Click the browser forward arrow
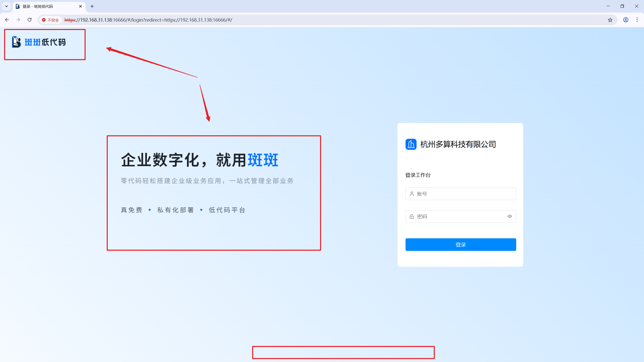 pyautogui.click(x=18, y=20)
